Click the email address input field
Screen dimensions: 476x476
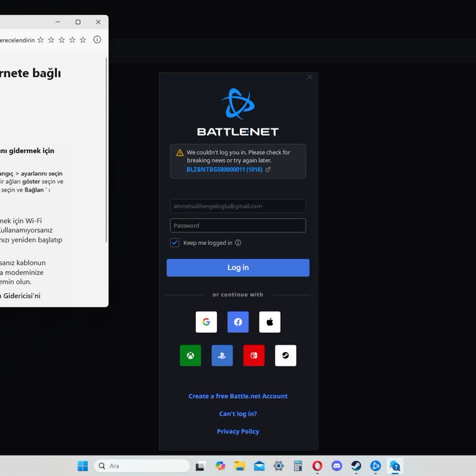click(x=238, y=206)
